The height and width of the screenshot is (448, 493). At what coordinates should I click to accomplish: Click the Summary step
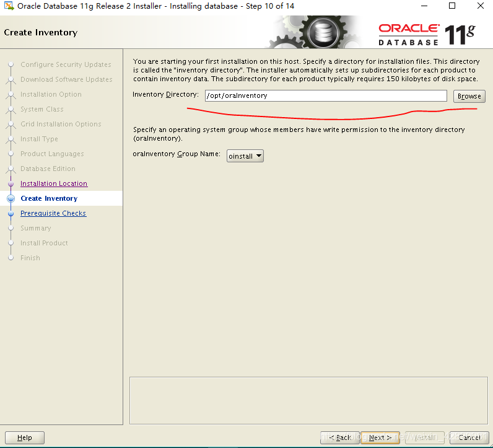(x=35, y=228)
